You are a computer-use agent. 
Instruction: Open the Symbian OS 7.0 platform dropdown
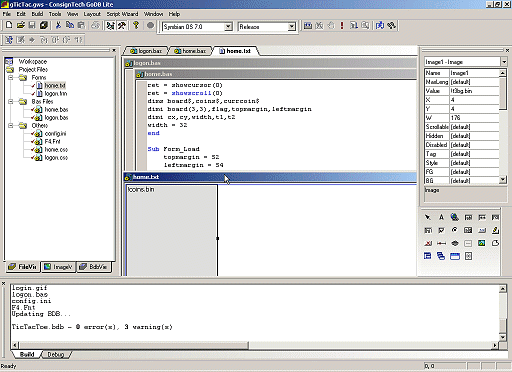[228, 27]
